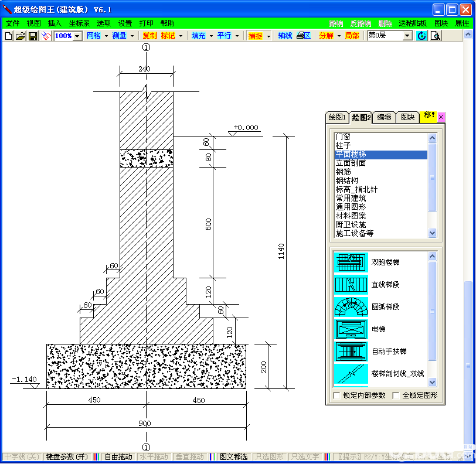476x464 pixels.
Task: Check 锁定内部参数 checkbox
Action: [336, 395]
